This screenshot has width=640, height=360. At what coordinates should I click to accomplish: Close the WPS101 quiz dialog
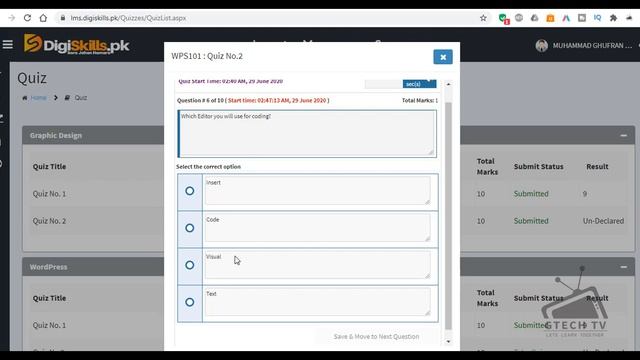click(443, 57)
